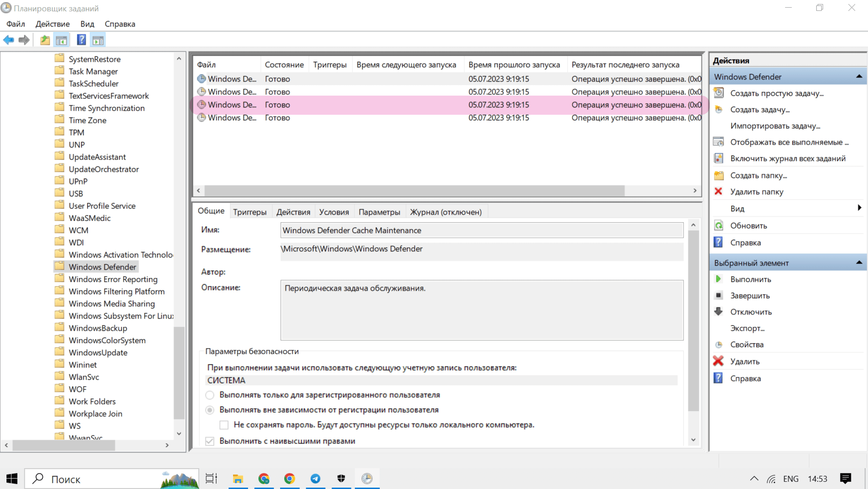Toggle the Не сохранять пароль checkbox

click(224, 425)
